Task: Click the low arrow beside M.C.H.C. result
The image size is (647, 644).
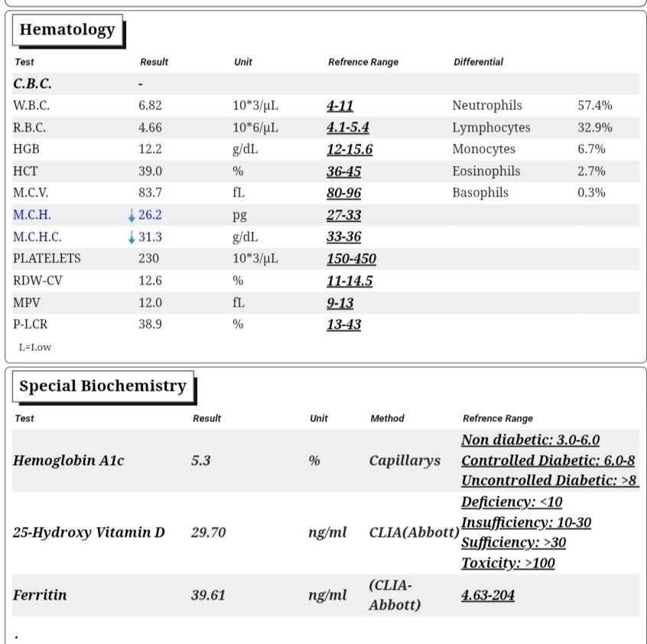Action: pyautogui.click(x=132, y=237)
